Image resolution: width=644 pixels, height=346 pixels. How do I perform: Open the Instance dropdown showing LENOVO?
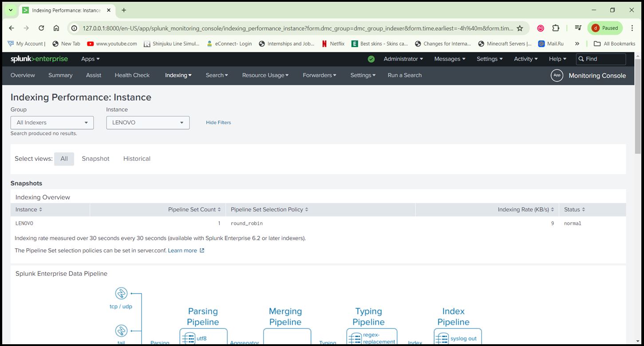pos(147,123)
